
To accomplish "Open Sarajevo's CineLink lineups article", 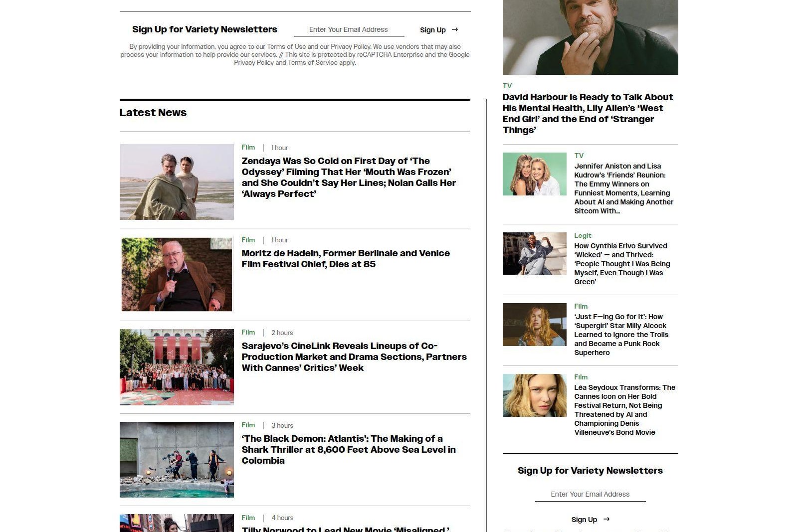I will pyautogui.click(x=354, y=357).
